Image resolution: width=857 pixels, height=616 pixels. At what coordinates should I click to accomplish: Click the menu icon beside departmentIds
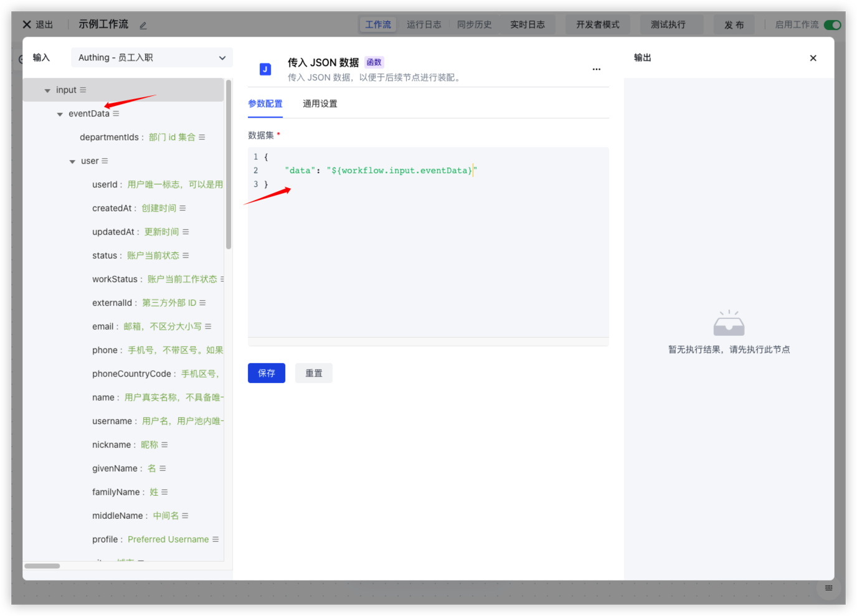coord(202,138)
